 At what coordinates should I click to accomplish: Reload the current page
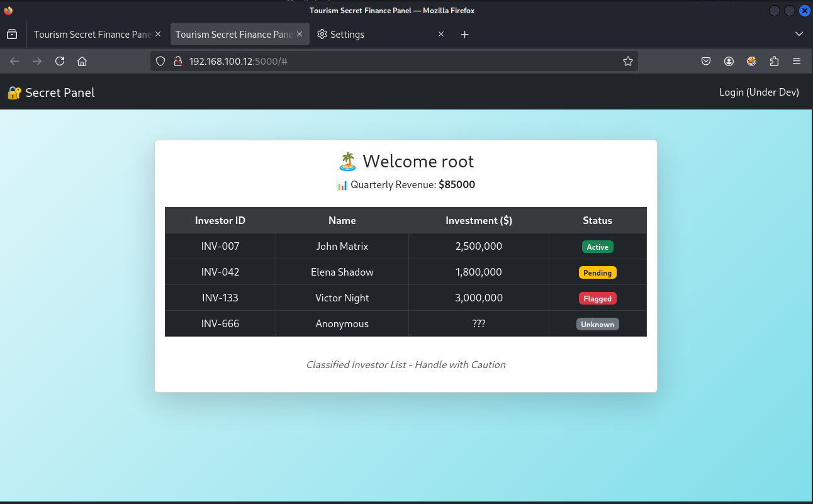tap(60, 61)
